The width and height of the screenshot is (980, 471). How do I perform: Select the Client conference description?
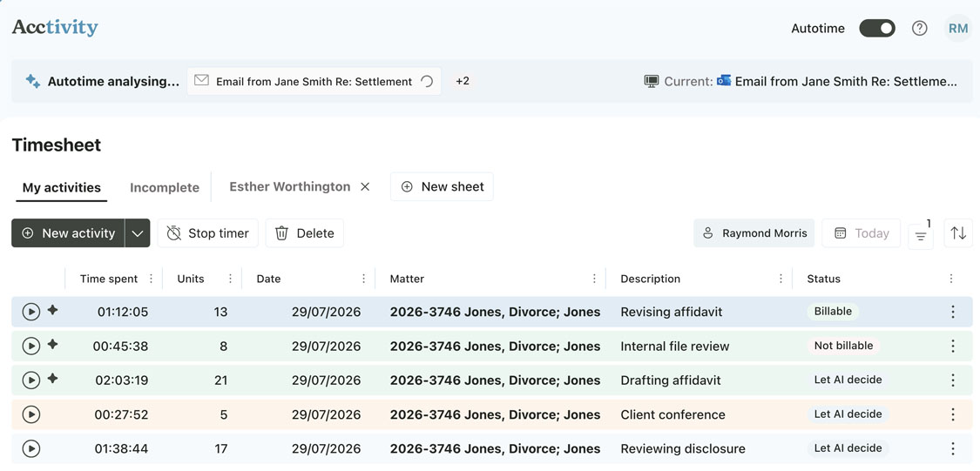(673, 414)
